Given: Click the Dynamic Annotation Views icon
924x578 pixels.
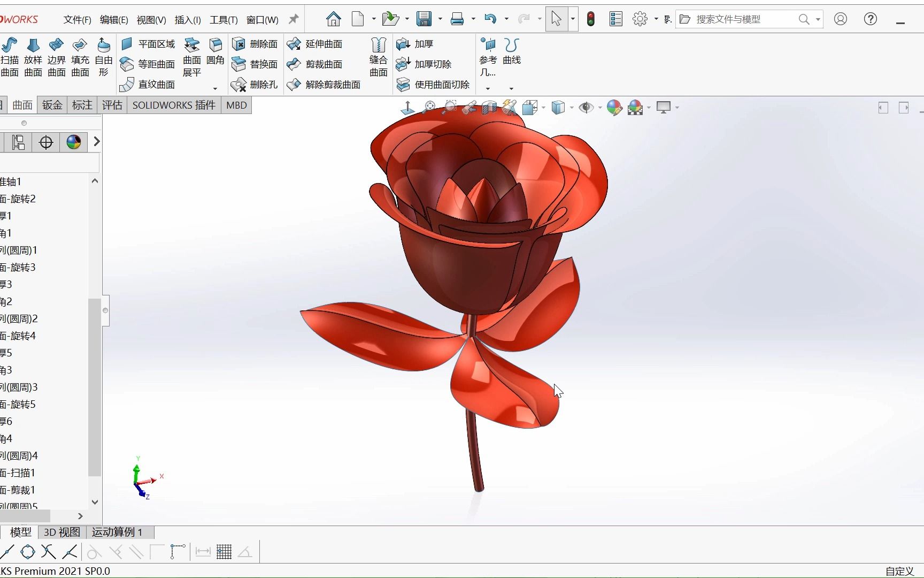Looking at the screenshot, I should tap(509, 108).
